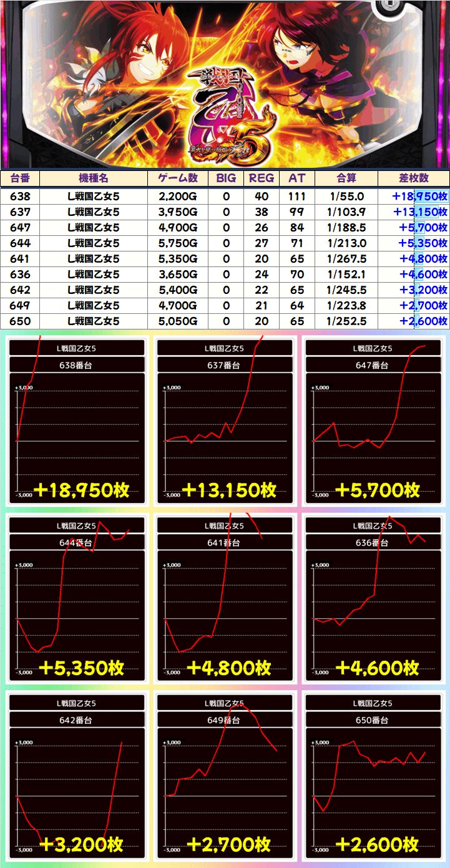Select machine number 642 in the table
This screenshot has height=868, width=450.
pyautogui.click(x=20, y=290)
